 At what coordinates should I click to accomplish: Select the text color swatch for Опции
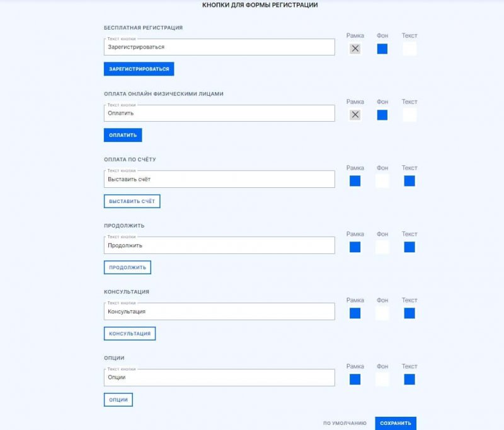(x=409, y=380)
